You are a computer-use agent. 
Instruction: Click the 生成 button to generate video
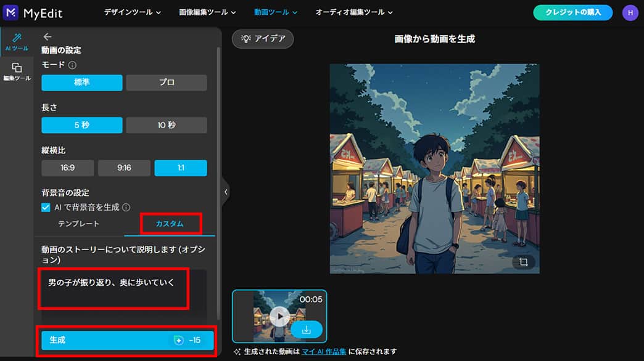tap(126, 339)
